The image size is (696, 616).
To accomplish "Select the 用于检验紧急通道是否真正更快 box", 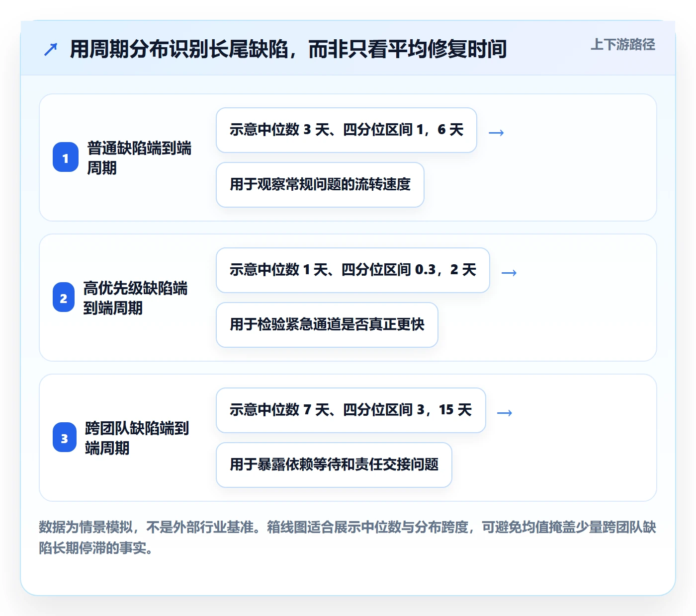I will 327,325.
